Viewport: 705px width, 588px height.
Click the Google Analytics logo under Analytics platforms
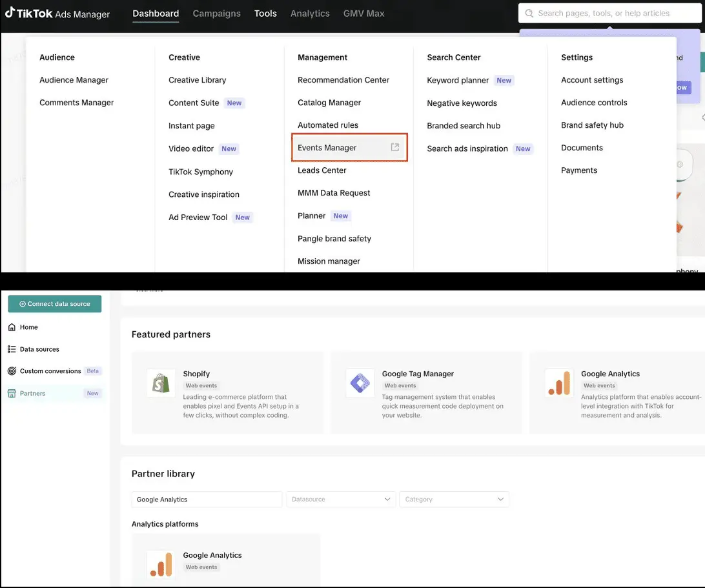point(161,565)
